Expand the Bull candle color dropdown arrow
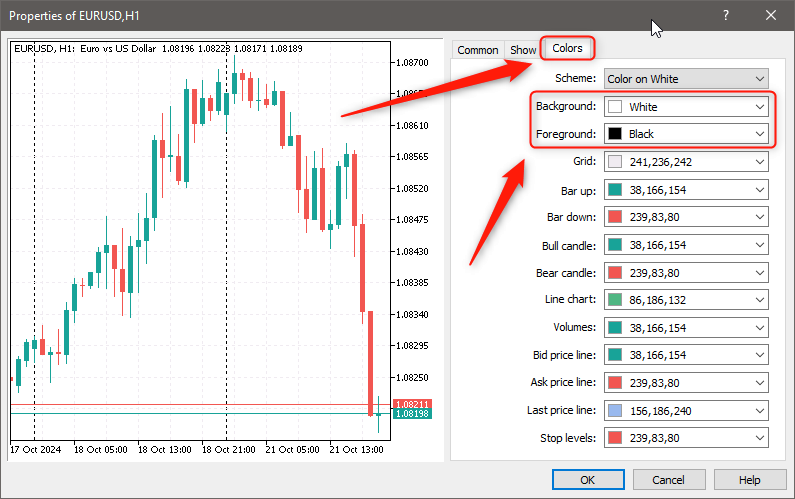795x499 pixels. 760,245
